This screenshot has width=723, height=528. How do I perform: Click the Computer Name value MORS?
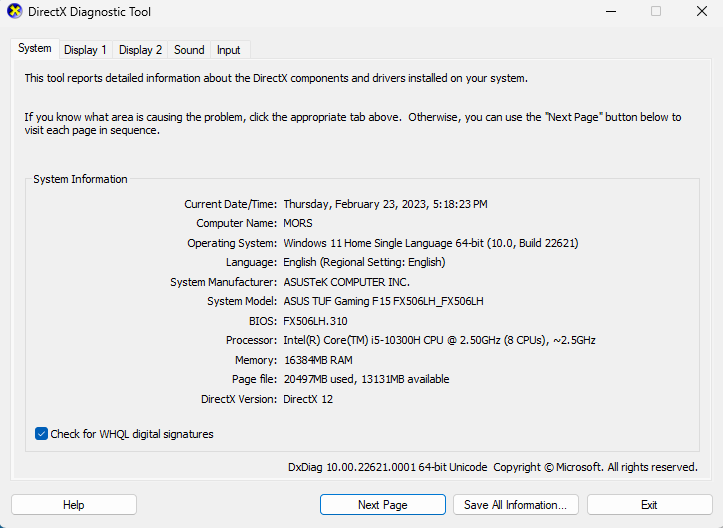298,223
